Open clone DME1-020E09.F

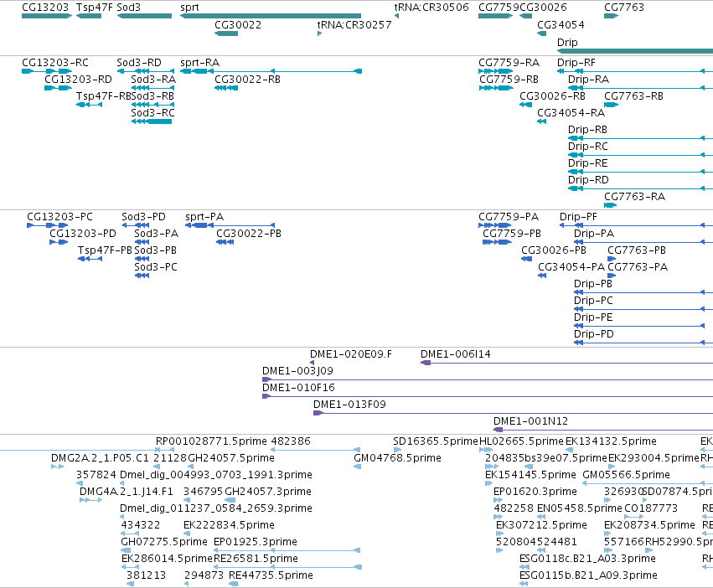pyautogui.click(x=350, y=354)
